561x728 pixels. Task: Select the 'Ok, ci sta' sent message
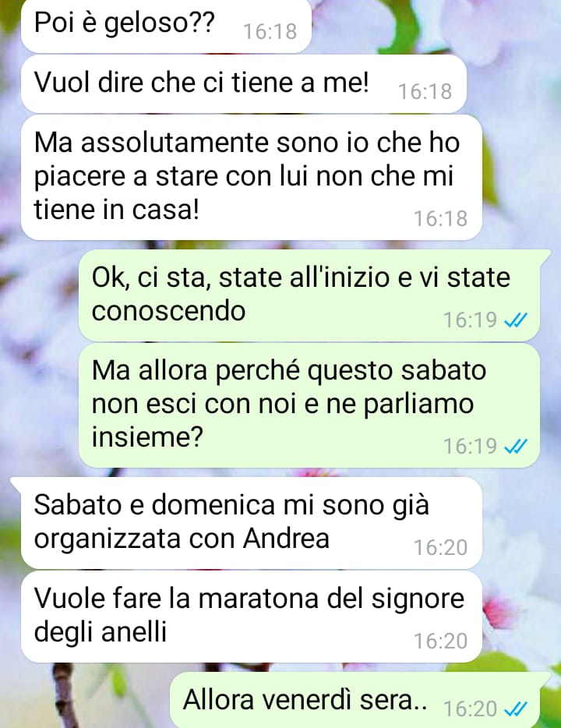point(309,295)
